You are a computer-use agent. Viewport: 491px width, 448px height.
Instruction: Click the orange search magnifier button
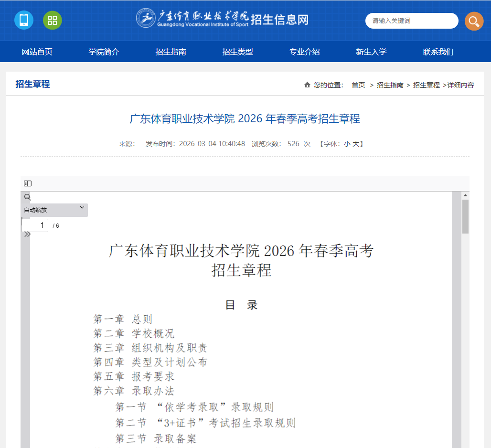(x=474, y=21)
